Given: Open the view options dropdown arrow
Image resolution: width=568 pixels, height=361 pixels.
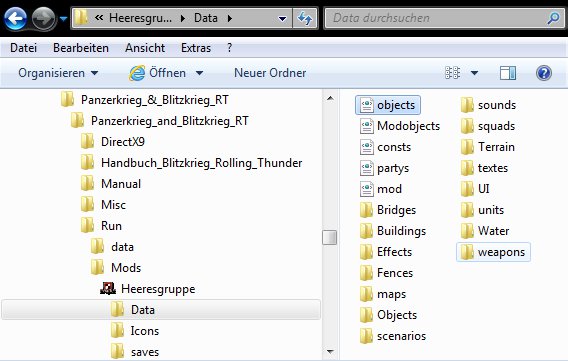Looking at the screenshot, I should 474,73.
